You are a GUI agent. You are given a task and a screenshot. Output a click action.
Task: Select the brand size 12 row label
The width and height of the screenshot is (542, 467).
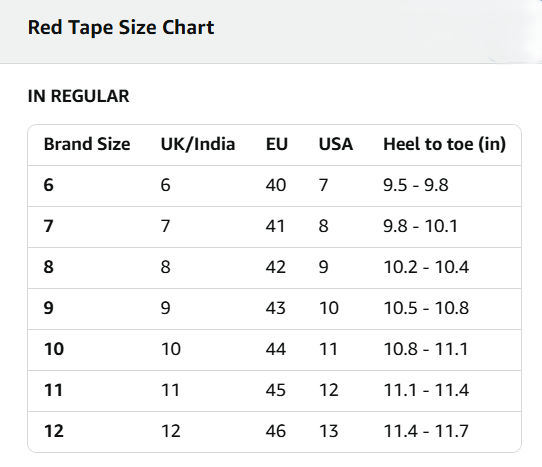coord(54,431)
